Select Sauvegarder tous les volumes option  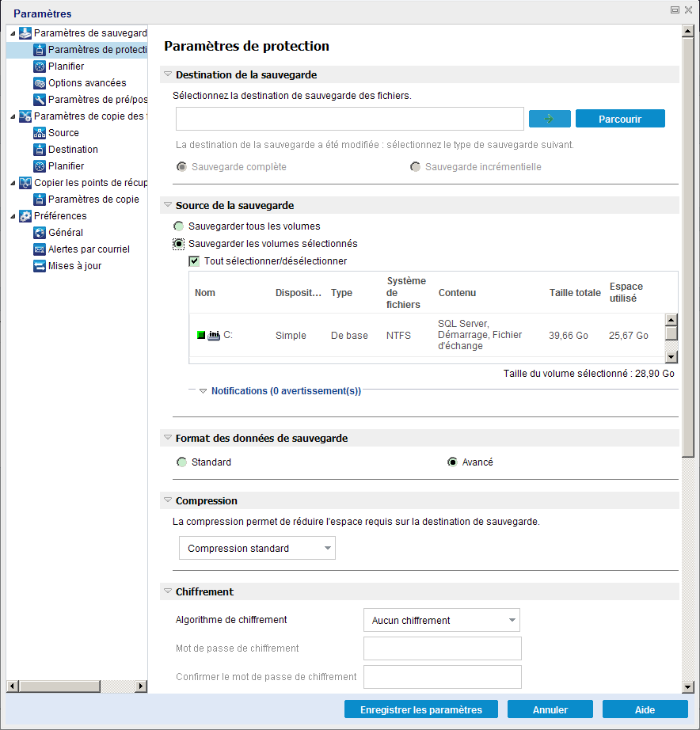click(x=179, y=226)
